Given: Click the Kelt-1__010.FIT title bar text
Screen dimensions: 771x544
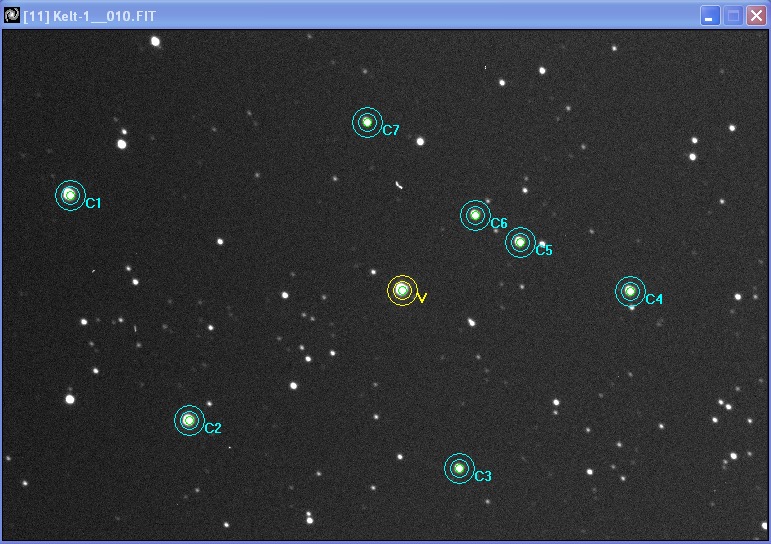Looking at the screenshot, I should click(88, 17).
